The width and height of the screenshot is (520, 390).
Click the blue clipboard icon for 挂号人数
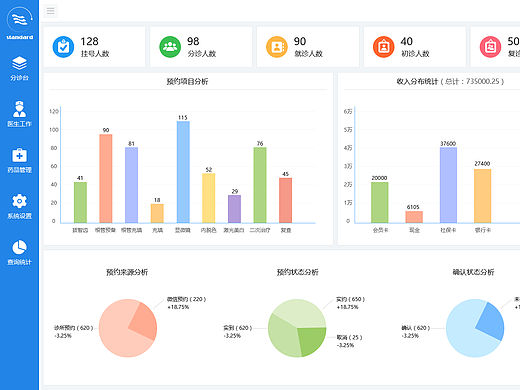pyautogui.click(x=63, y=47)
